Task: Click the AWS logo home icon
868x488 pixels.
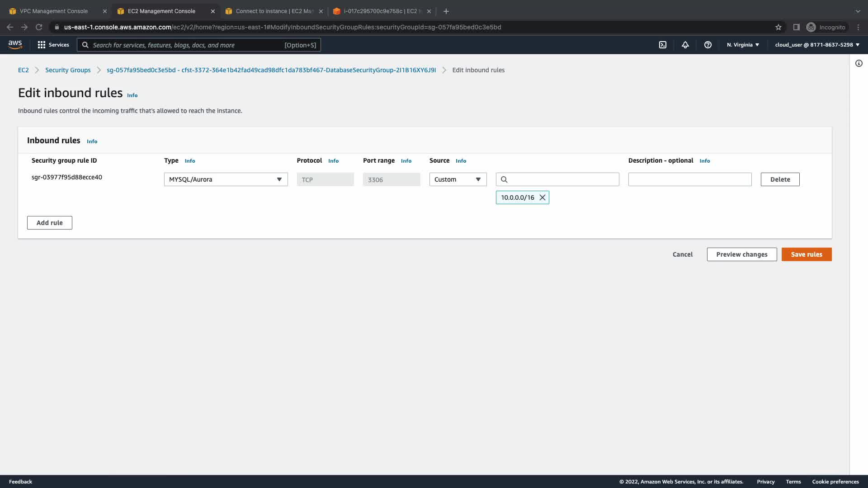Action: coord(15,44)
